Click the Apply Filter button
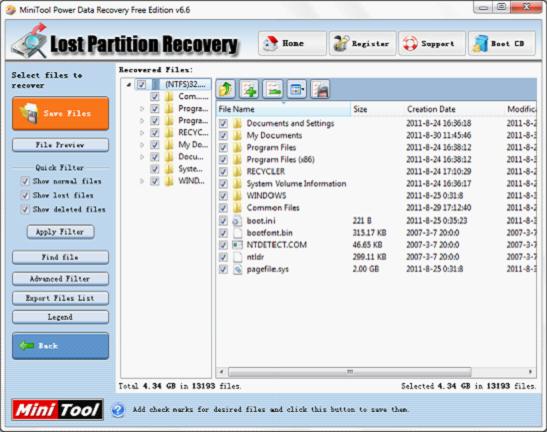 60,232
